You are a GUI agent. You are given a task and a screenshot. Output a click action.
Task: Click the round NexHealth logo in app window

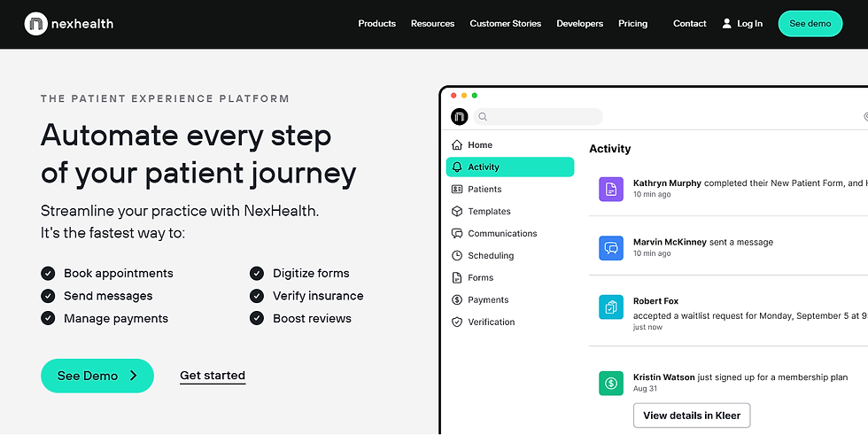coord(460,117)
